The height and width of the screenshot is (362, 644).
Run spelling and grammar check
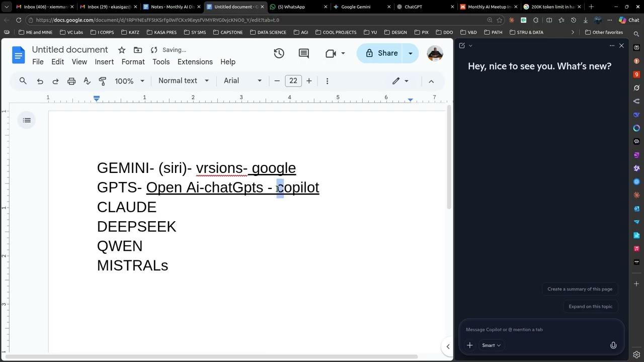(x=87, y=81)
